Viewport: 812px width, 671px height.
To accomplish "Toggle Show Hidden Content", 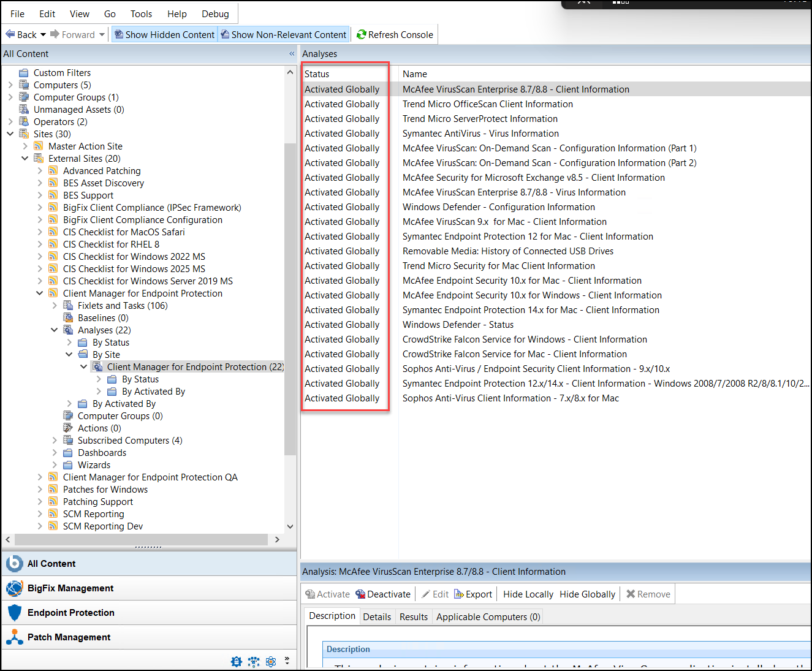I will tap(164, 34).
